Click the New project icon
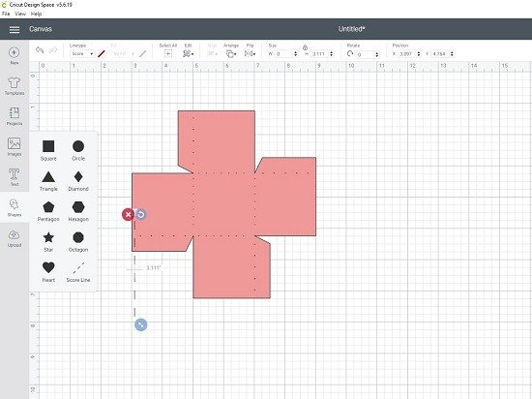 (14, 56)
